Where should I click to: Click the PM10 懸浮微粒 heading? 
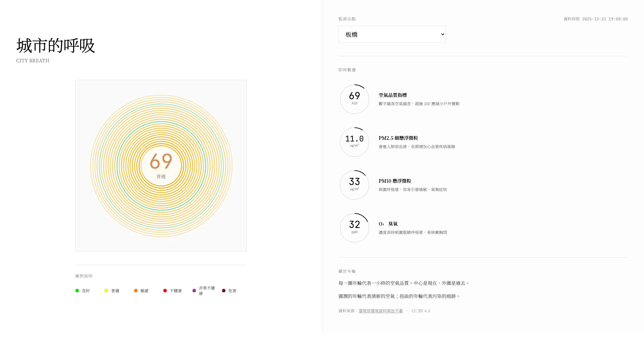pos(395,181)
